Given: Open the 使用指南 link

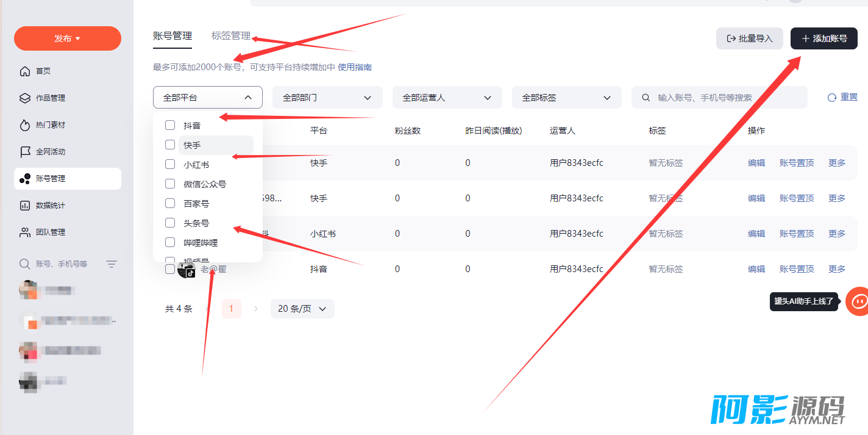Looking at the screenshot, I should pyautogui.click(x=355, y=67).
